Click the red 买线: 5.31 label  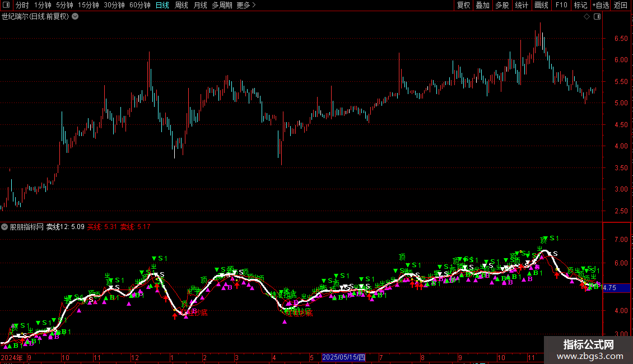pos(102,227)
